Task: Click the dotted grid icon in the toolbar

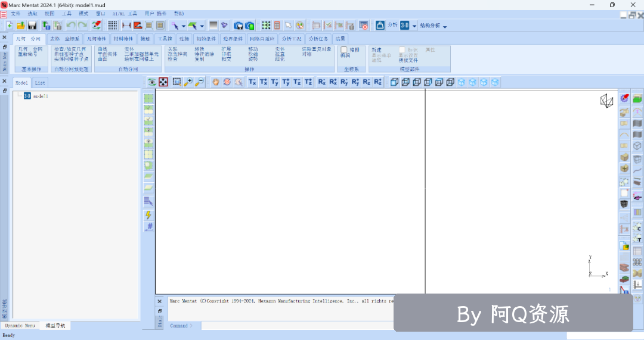Action: coord(113,26)
